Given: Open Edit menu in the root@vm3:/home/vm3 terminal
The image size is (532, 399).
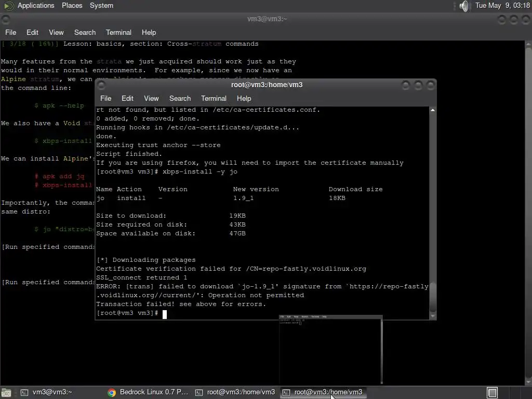Looking at the screenshot, I should (127, 98).
